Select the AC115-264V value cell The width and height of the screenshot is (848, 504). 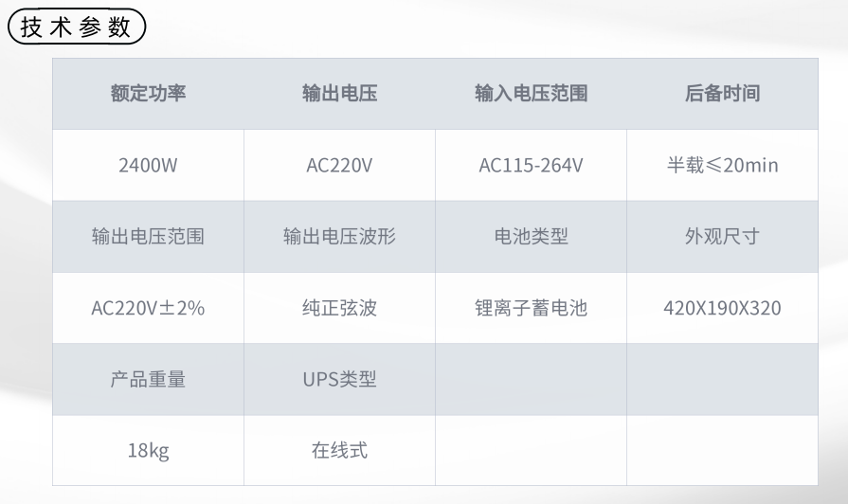[x=532, y=165]
